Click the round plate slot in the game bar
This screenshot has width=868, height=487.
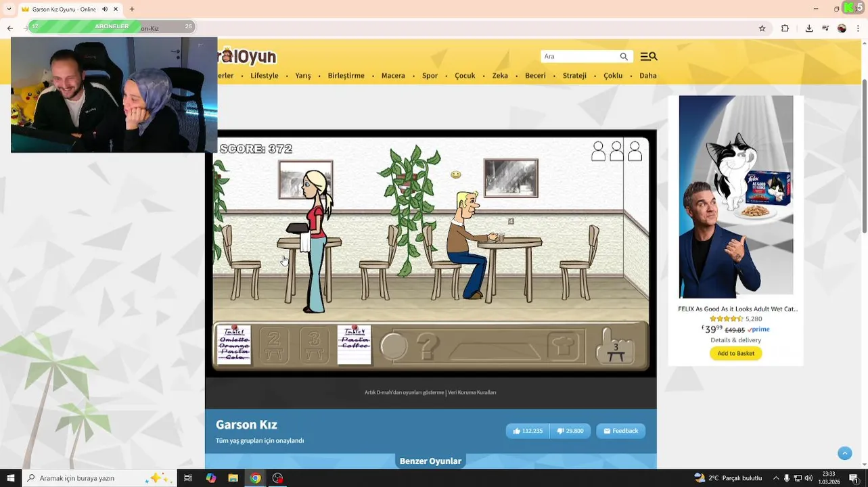point(394,346)
